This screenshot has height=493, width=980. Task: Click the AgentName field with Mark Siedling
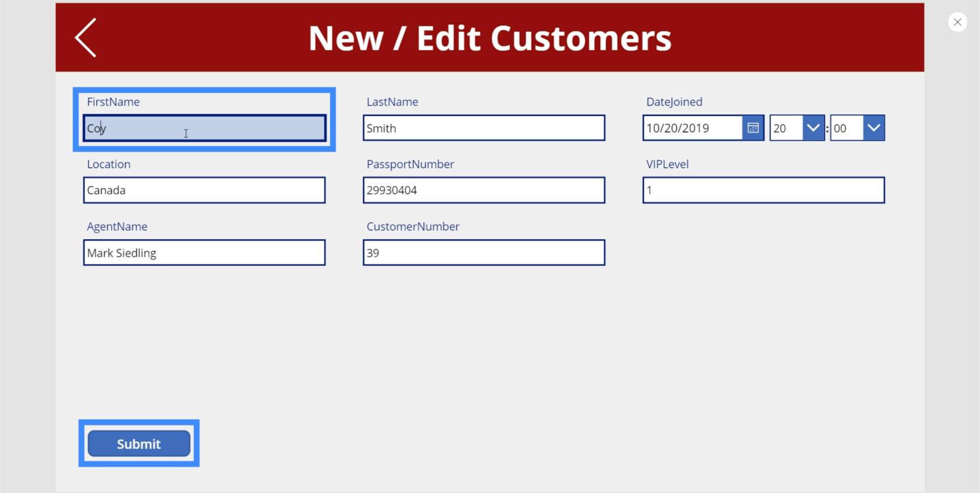tap(204, 253)
